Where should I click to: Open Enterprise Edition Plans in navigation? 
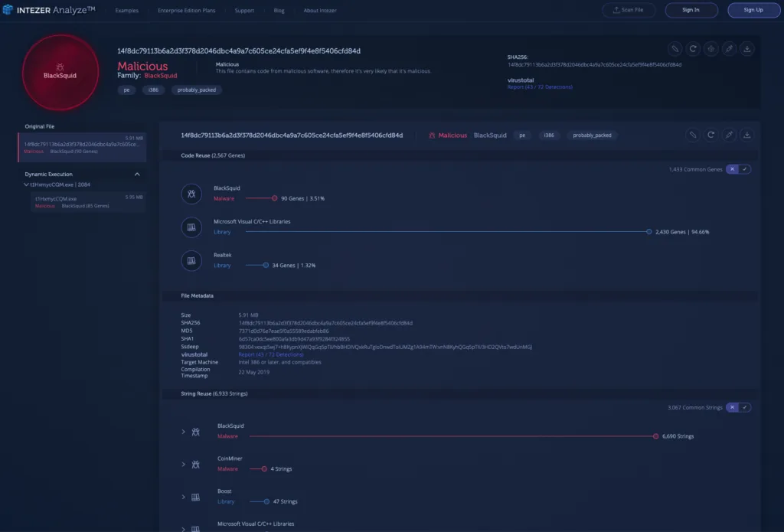[x=187, y=11]
